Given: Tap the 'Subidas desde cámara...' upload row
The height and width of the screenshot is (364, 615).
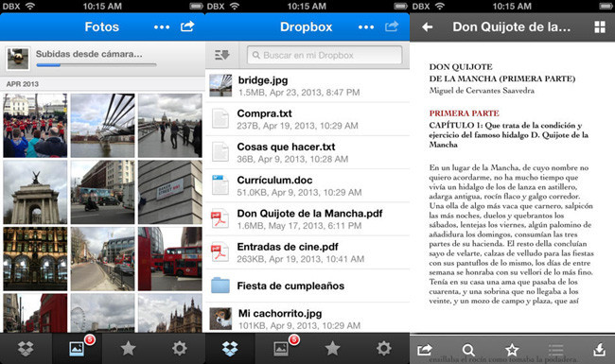Looking at the screenshot, I should pos(102,59).
